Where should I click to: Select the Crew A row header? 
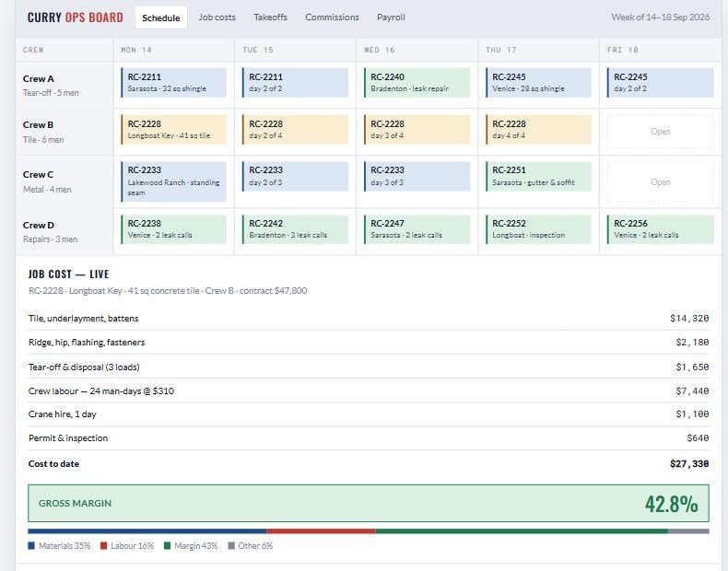coord(65,86)
